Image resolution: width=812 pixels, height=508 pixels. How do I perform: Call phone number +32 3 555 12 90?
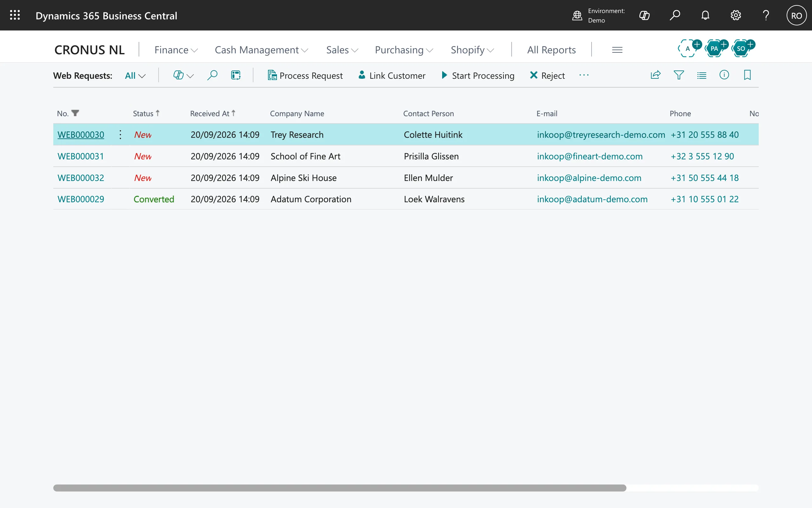[x=702, y=156]
